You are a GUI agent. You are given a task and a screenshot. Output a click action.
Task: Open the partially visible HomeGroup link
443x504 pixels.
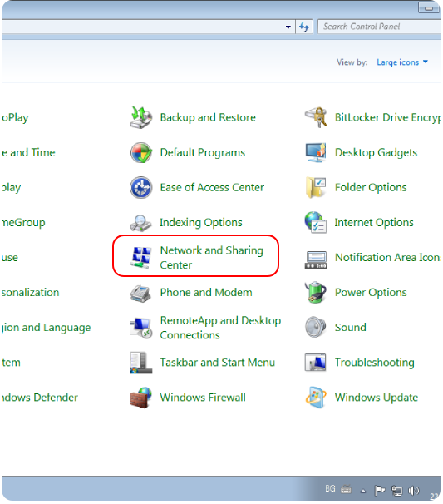point(23,222)
